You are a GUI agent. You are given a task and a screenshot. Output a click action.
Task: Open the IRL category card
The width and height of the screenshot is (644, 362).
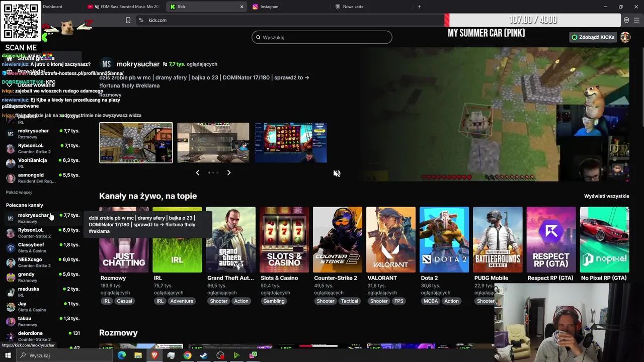[177, 240]
